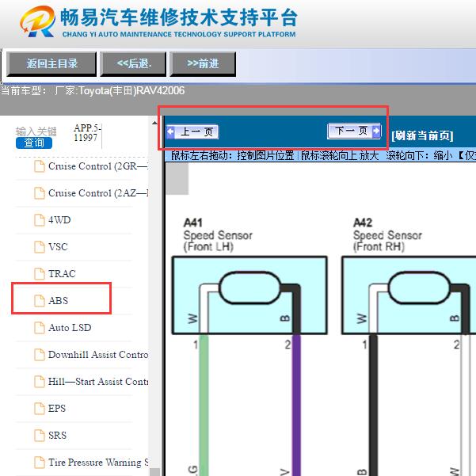476x476 pixels.
Task: Click document icon beside Cruise Control (2GR
Action: 40,166
